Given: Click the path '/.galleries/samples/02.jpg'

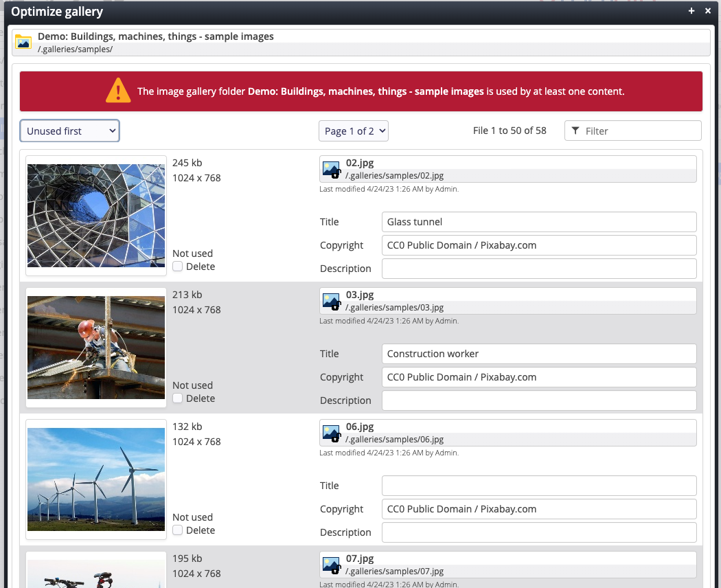Looking at the screenshot, I should pyautogui.click(x=395, y=176).
